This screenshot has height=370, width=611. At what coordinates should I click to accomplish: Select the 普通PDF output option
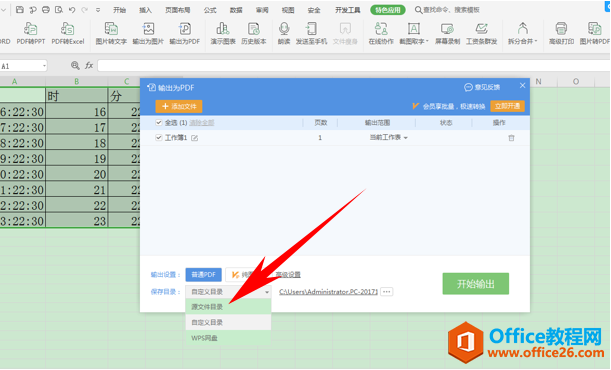203,275
